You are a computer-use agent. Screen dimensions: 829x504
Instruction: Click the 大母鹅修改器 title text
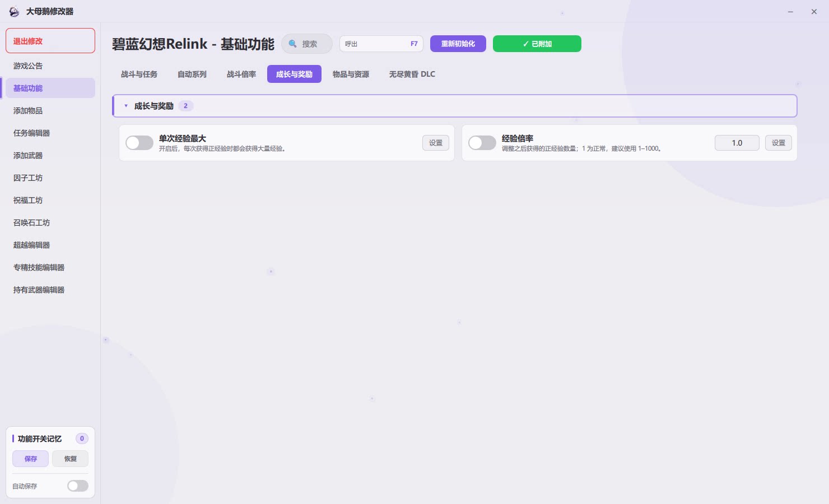[x=50, y=11]
